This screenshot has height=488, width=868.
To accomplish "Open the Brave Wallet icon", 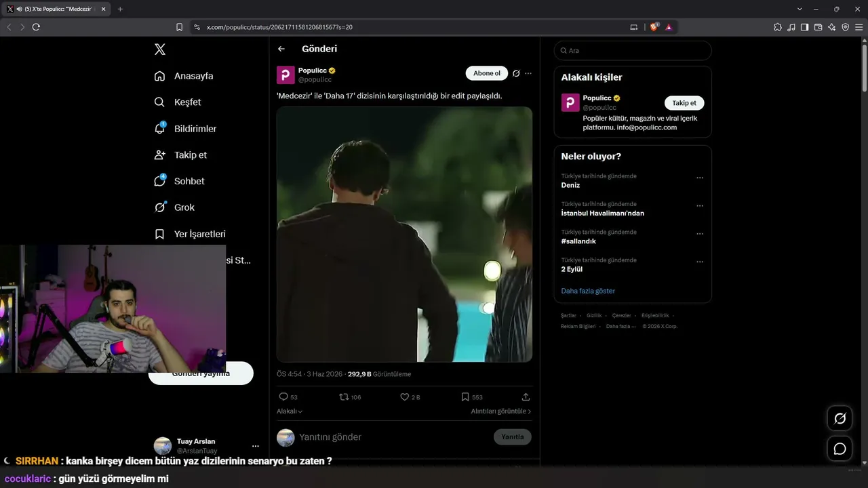I will tap(818, 27).
